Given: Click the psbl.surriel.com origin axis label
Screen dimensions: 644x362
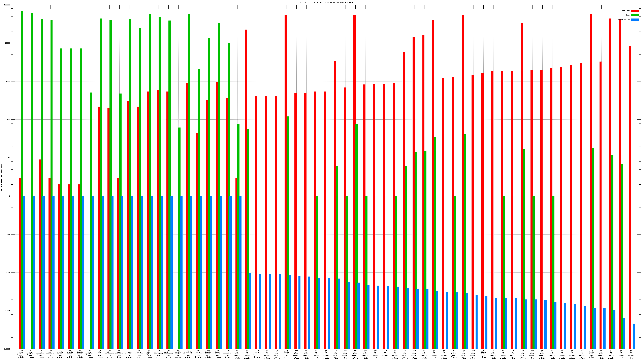Looking at the screenshot, I should 129,354.
